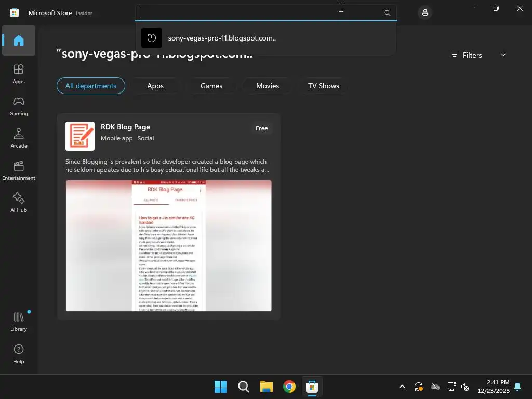
Task: Show hidden system tray icons
Action: 402,387
